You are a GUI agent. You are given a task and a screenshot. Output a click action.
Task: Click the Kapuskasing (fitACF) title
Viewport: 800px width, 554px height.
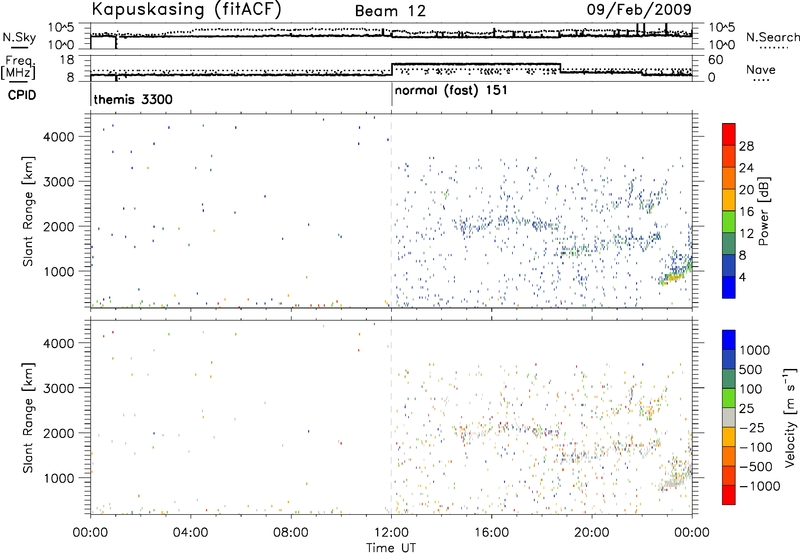coord(187,9)
